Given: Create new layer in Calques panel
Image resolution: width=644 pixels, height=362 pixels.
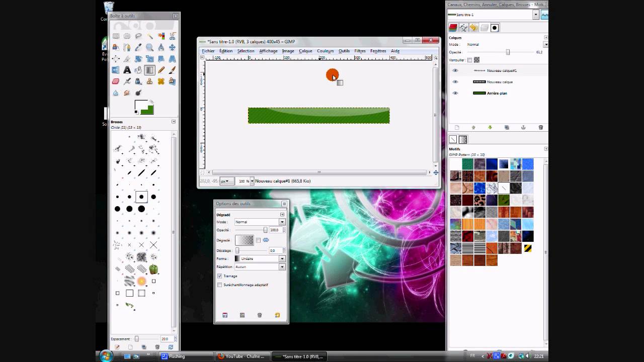Looking at the screenshot, I should [x=457, y=128].
